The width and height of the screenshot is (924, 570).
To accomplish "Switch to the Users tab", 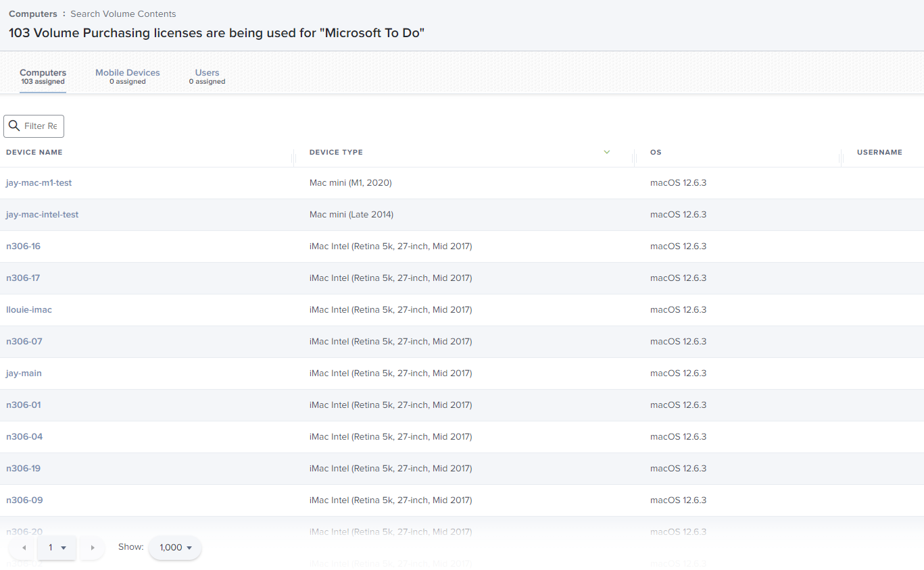I will pos(207,76).
